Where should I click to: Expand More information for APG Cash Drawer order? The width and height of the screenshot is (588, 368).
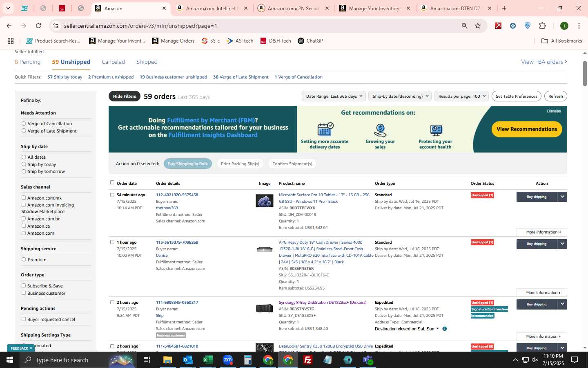[541, 293]
